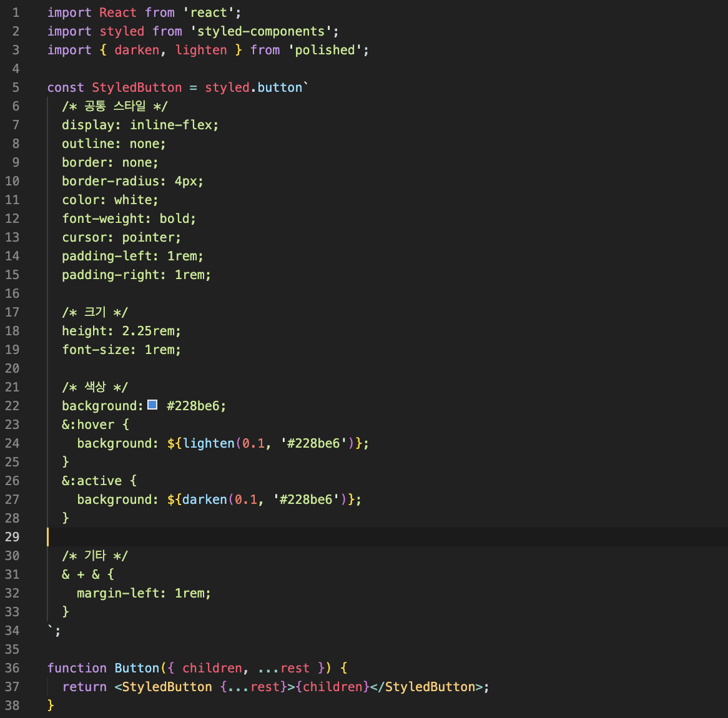
Task: Click 'styled.button' on line 5
Action: pos(253,87)
